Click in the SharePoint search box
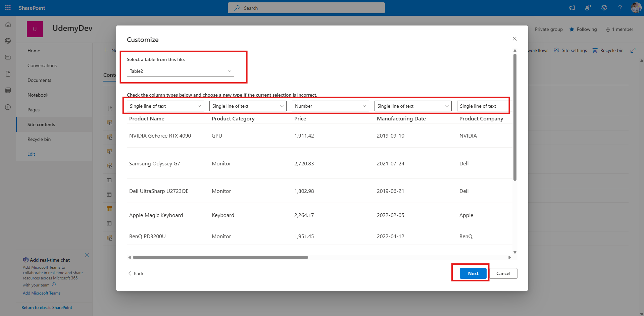This screenshot has width=644, height=316. (x=306, y=8)
